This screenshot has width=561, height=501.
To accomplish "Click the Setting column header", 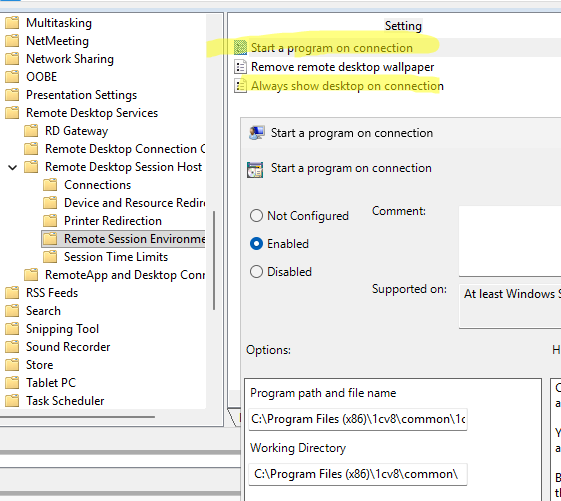I will (403, 26).
